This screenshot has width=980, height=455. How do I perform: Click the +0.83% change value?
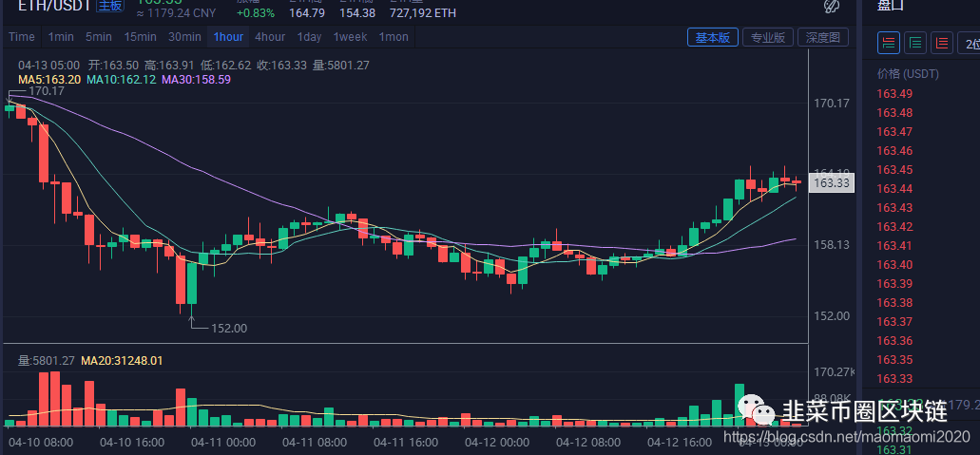[255, 13]
